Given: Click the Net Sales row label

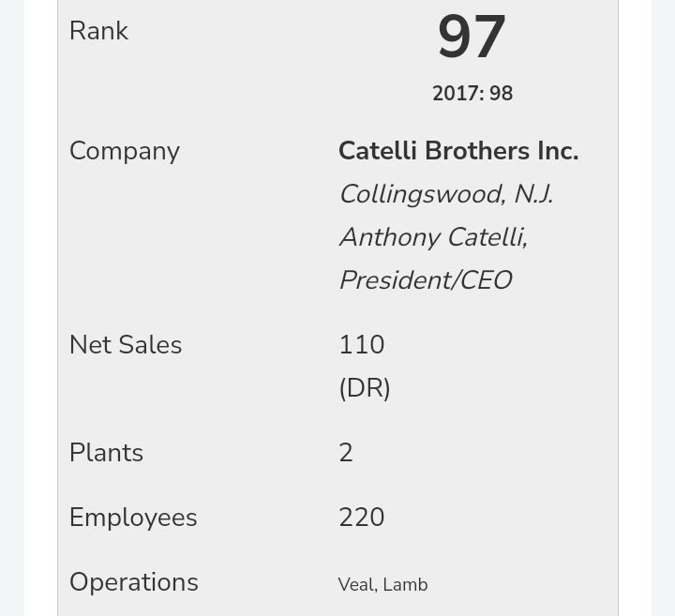Looking at the screenshot, I should click(x=126, y=345).
